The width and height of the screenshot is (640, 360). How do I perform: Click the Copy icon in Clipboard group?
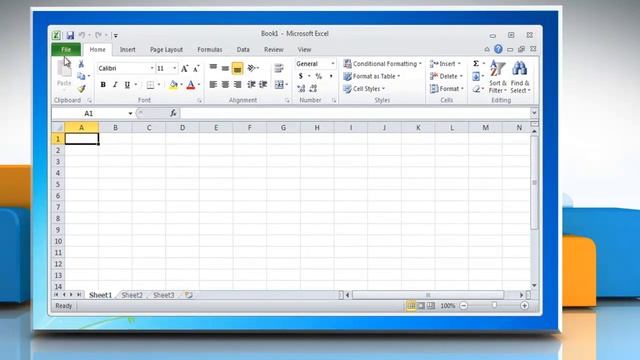pyautogui.click(x=81, y=76)
